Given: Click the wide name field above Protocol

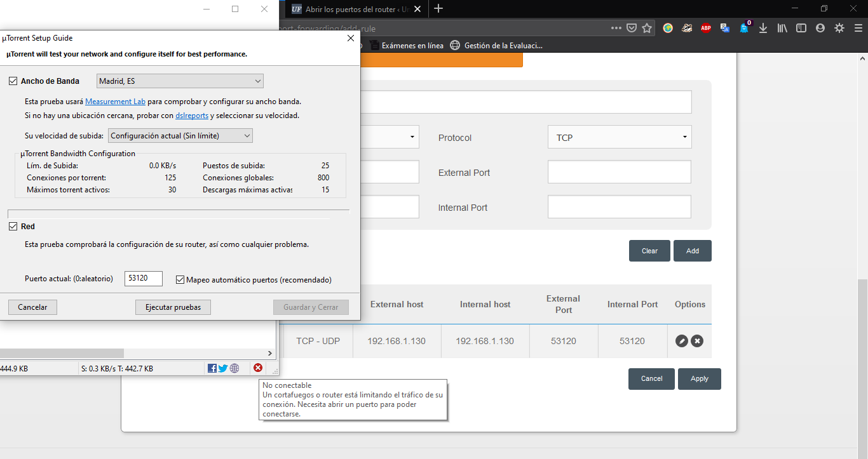Looking at the screenshot, I should [526, 102].
